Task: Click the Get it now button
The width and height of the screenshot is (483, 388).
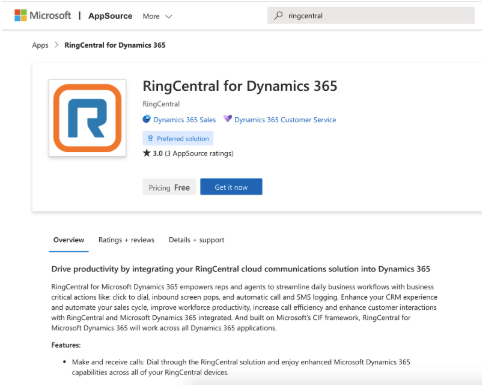Action: click(231, 187)
